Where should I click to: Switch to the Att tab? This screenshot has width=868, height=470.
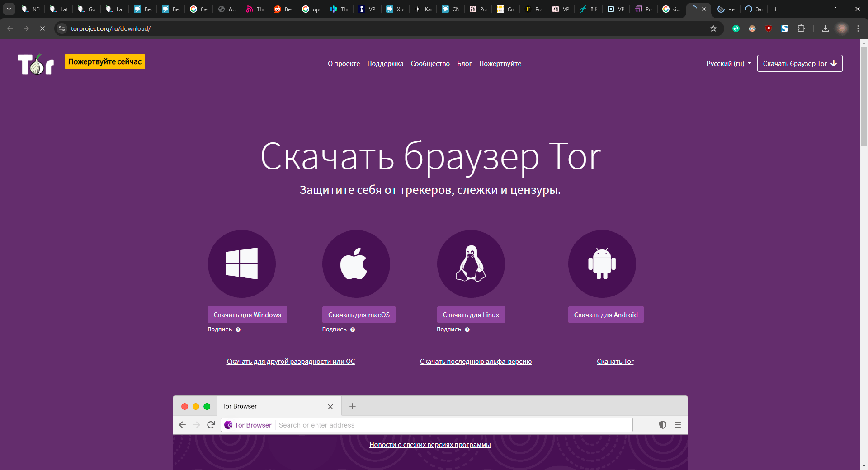pos(227,9)
